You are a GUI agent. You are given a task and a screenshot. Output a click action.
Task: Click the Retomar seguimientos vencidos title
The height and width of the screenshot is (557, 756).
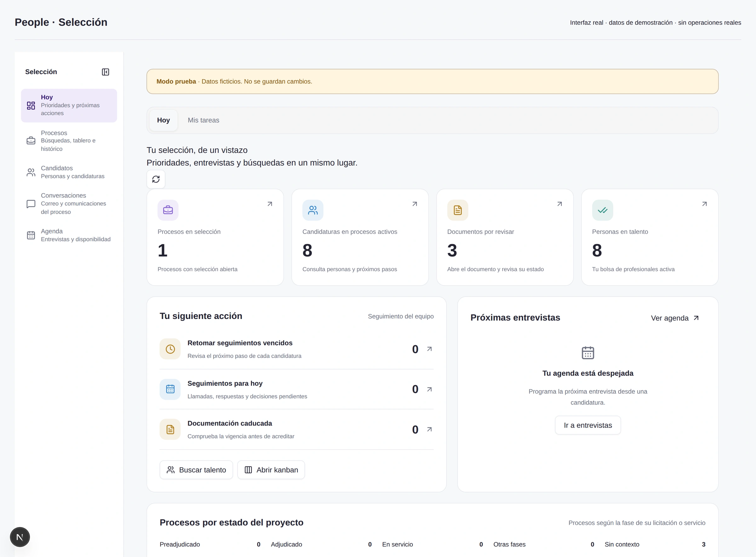(x=240, y=343)
